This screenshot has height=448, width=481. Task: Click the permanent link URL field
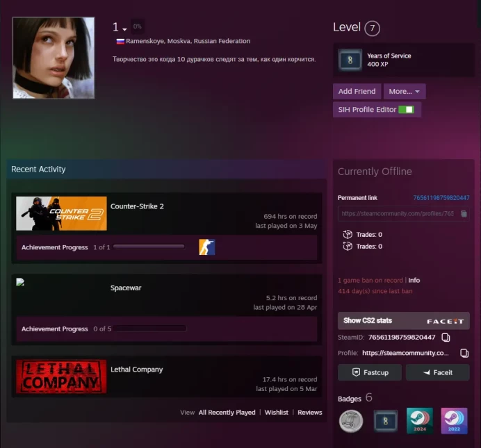click(403, 214)
